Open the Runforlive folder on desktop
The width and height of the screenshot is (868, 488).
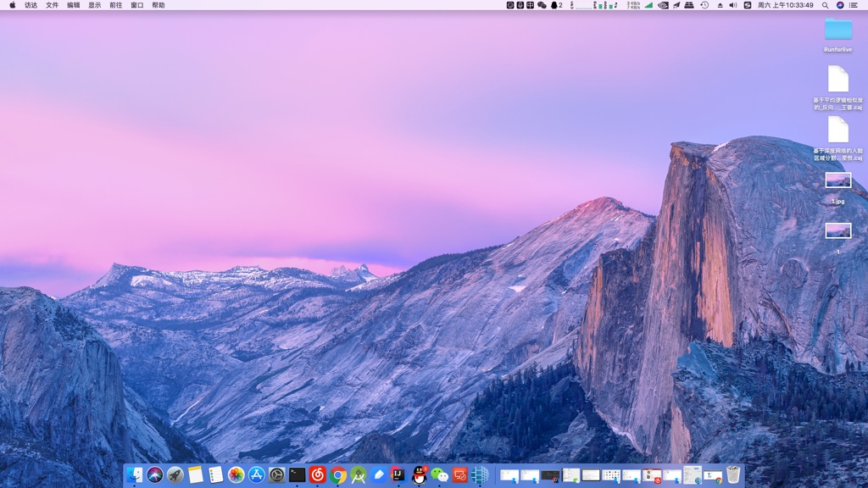pos(838,34)
